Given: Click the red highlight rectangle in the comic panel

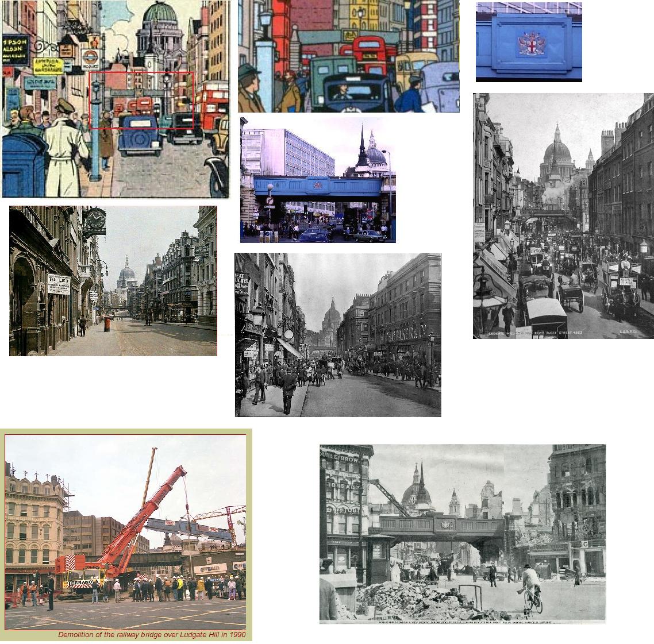Looking at the screenshot, I should coord(141,72).
